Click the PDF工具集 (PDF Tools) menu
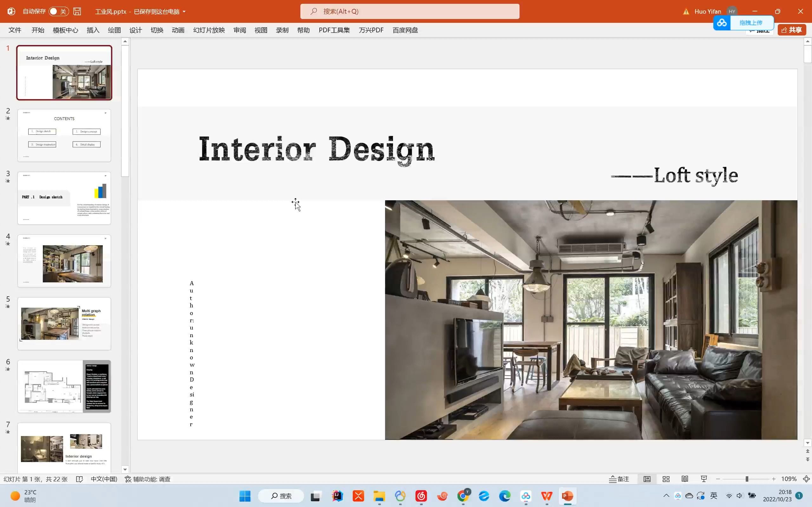The height and width of the screenshot is (507, 812). coord(334,30)
